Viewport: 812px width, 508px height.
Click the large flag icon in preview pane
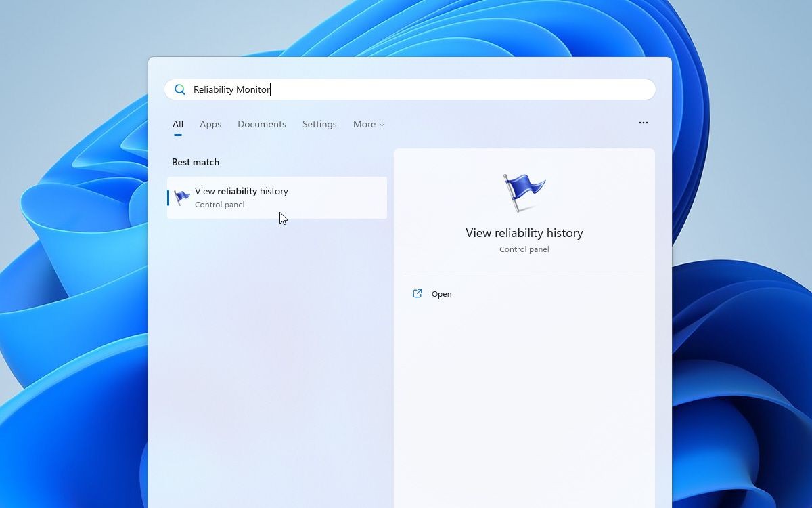coord(524,192)
